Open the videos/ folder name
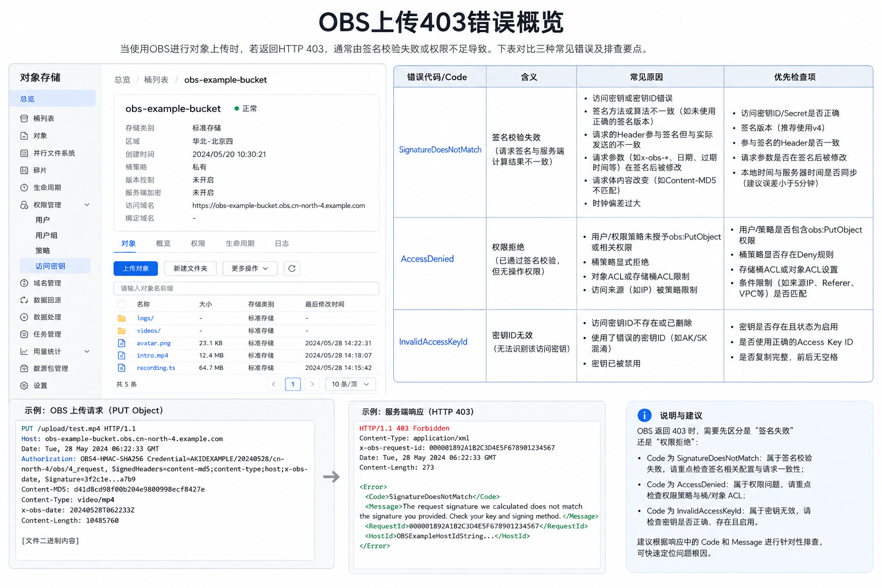 (x=149, y=331)
